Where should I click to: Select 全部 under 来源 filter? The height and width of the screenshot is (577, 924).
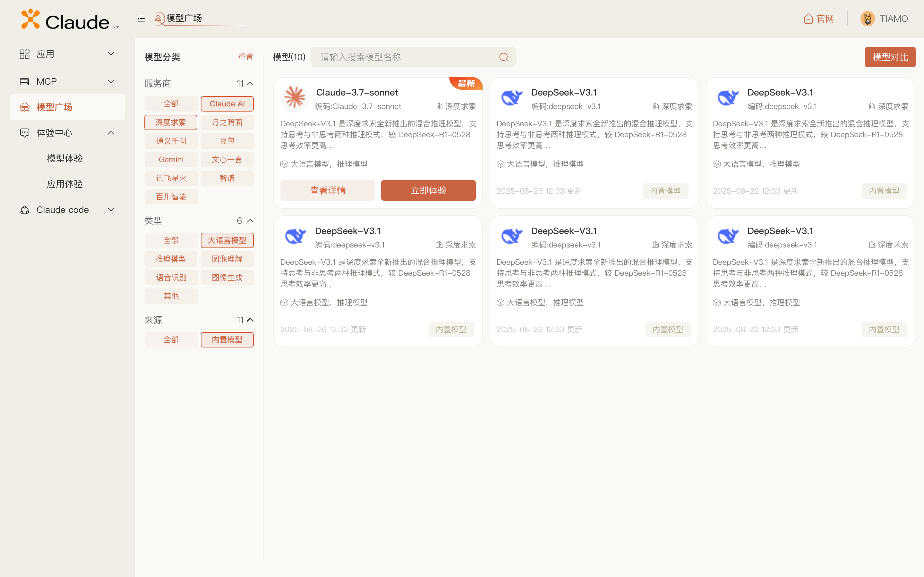click(171, 340)
